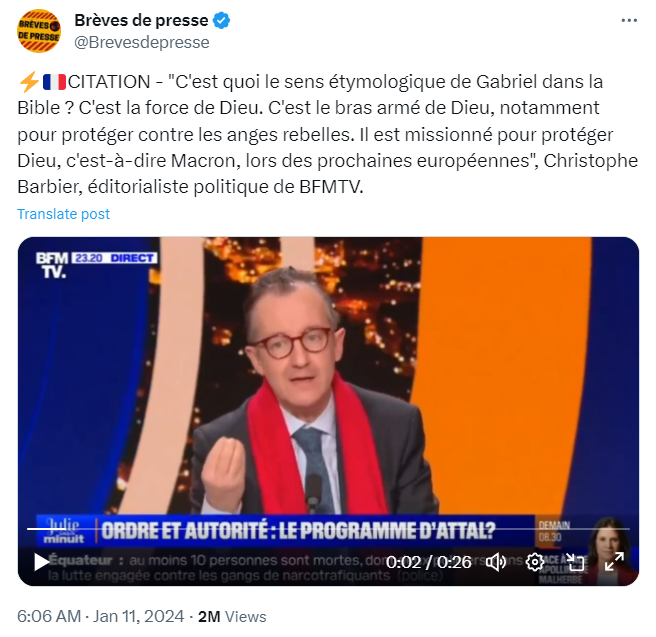
Task: Enter fullscreen video mode
Action: pyautogui.click(x=614, y=562)
